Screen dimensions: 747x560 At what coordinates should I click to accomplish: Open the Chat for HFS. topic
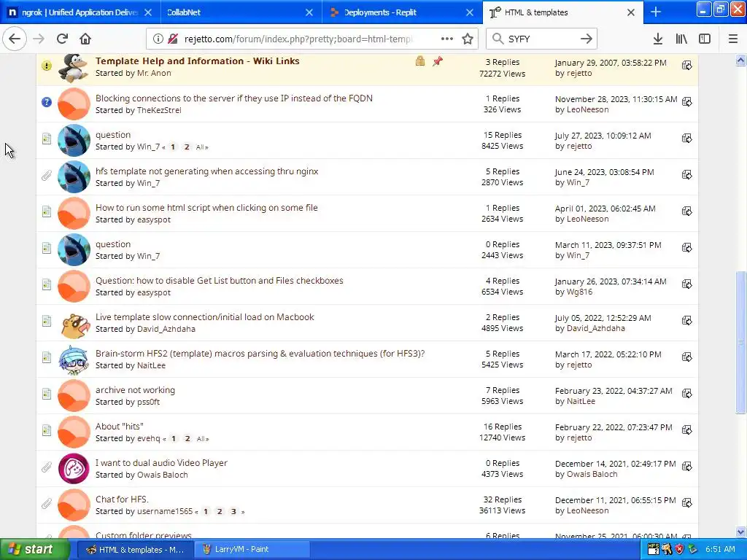pyautogui.click(x=122, y=499)
